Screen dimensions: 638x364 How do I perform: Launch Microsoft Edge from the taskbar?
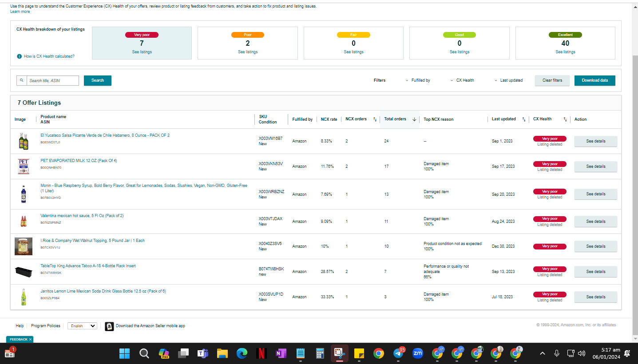point(242,353)
